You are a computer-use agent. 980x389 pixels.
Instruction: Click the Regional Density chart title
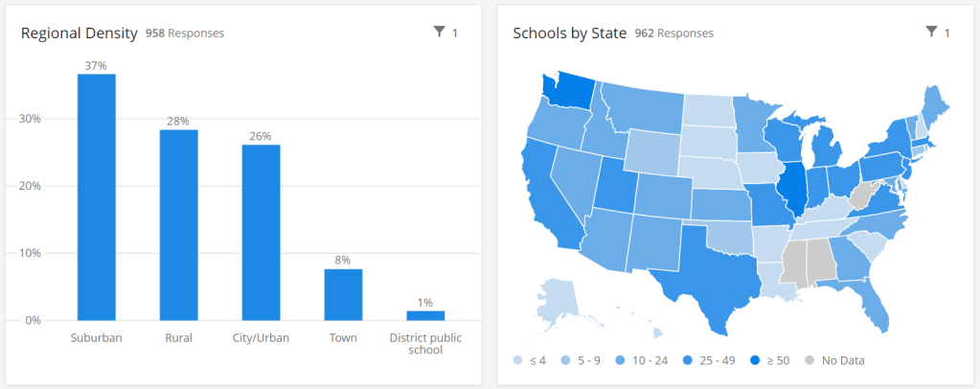click(80, 34)
